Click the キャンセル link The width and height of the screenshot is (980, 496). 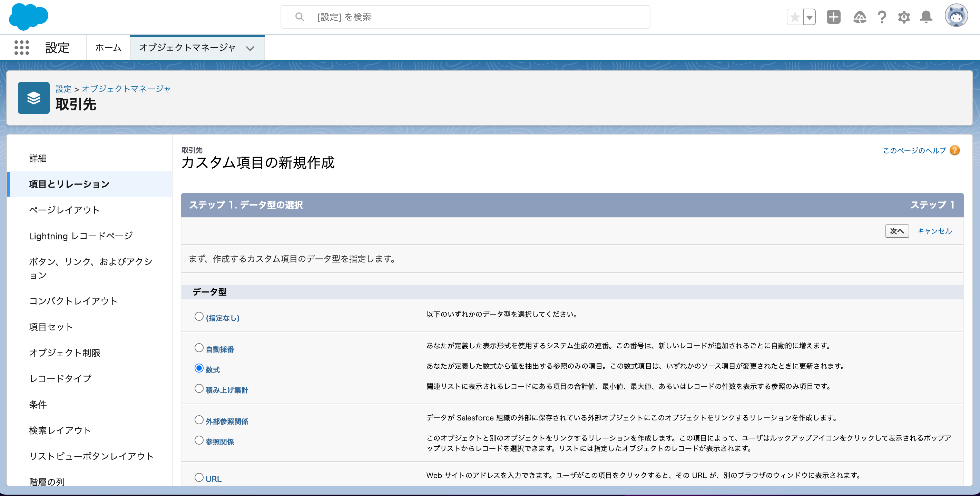tap(934, 231)
